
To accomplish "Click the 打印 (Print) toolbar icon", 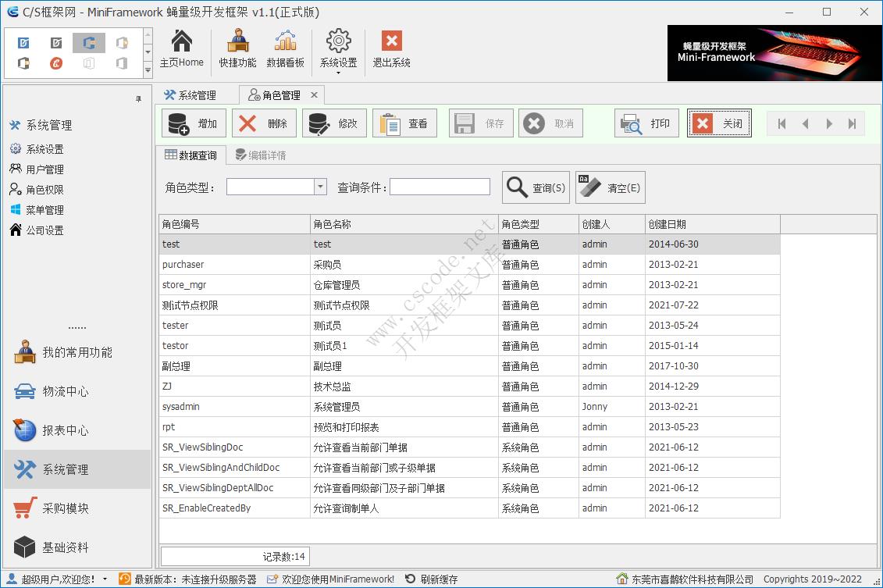I will pos(646,123).
